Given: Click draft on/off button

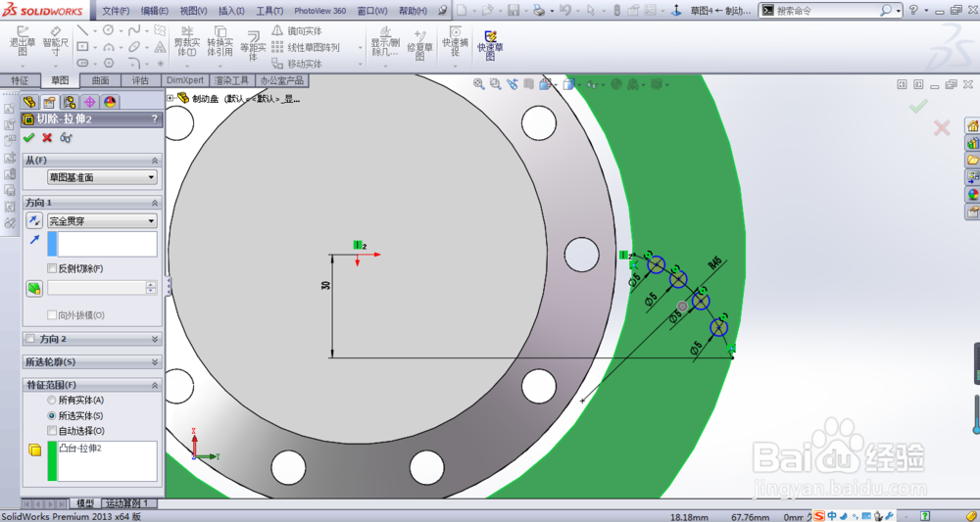Looking at the screenshot, I should pyautogui.click(x=34, y=288).
